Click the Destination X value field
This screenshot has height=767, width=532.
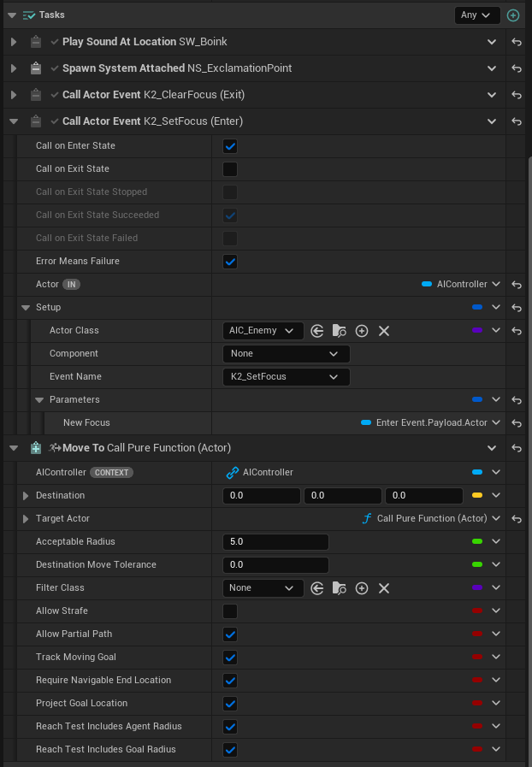262,496
